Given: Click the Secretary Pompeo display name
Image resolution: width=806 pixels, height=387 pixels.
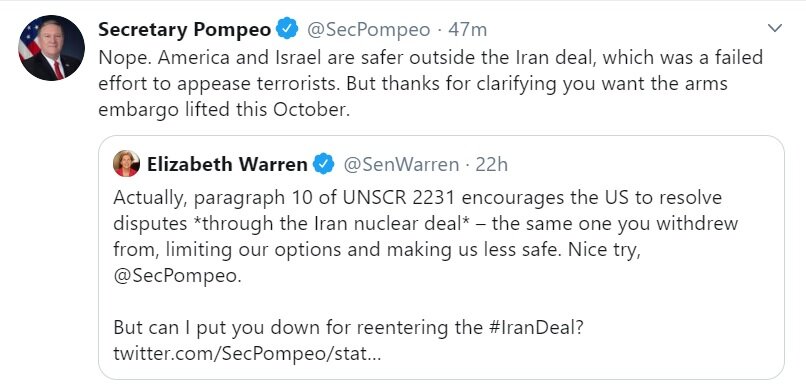Looking at the screenshot, I should (x=185, y=30).
